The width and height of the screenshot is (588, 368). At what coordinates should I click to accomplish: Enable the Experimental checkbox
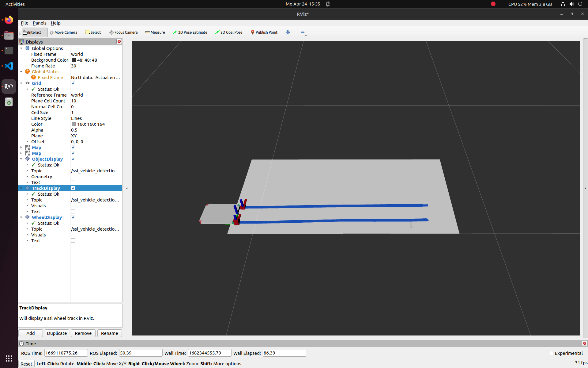click(x=551, y=353)
